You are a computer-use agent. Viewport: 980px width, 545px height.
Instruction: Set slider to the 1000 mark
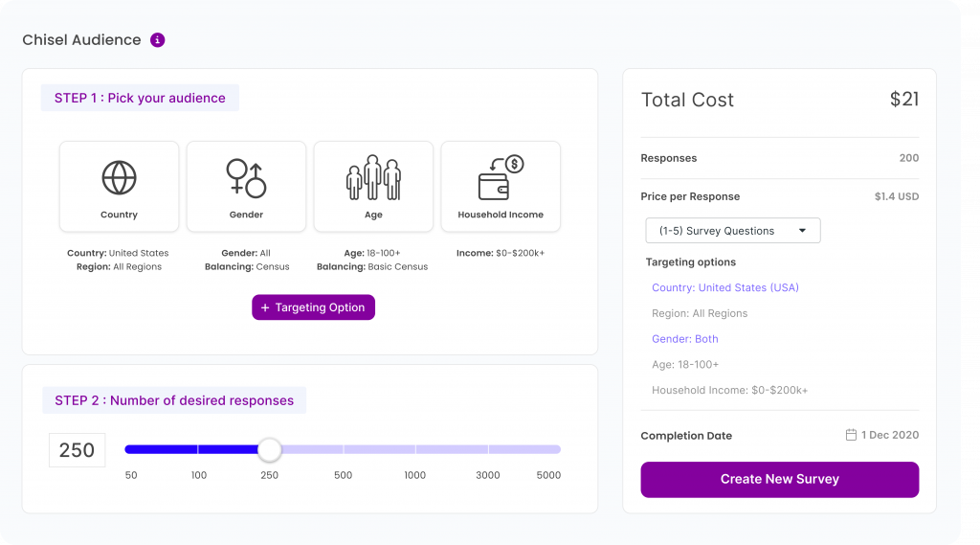tap(415, 449)
